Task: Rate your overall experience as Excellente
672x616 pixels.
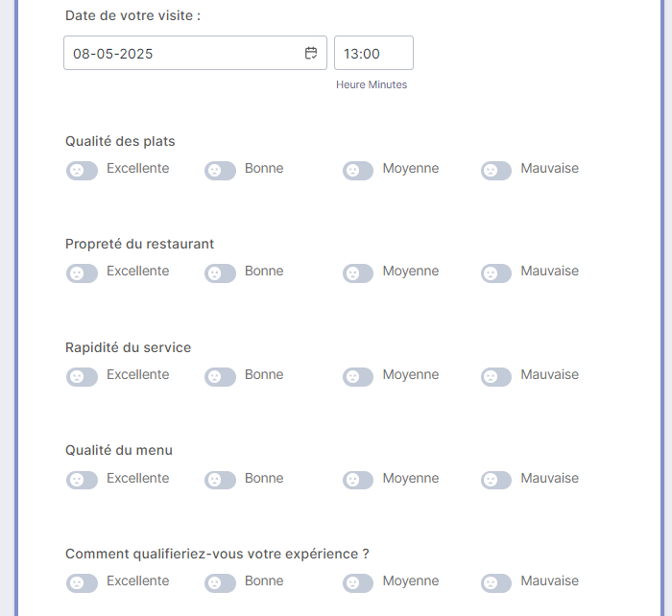Action: 83,582
